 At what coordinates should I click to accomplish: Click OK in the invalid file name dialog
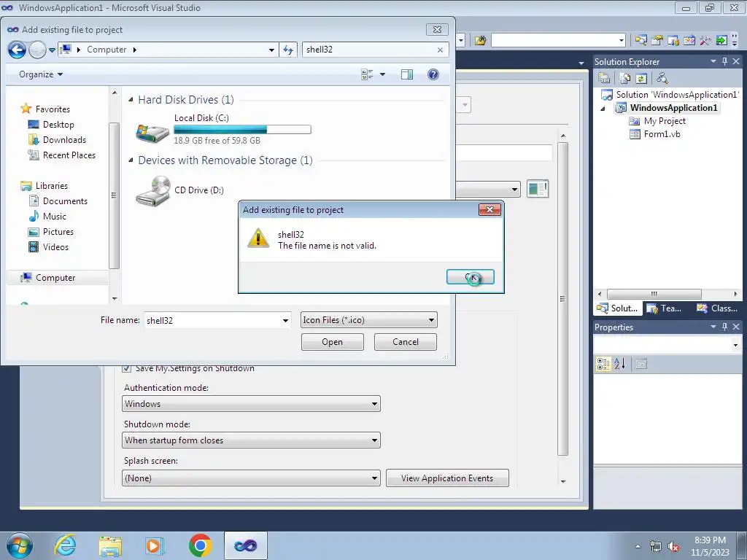[471, 276]
